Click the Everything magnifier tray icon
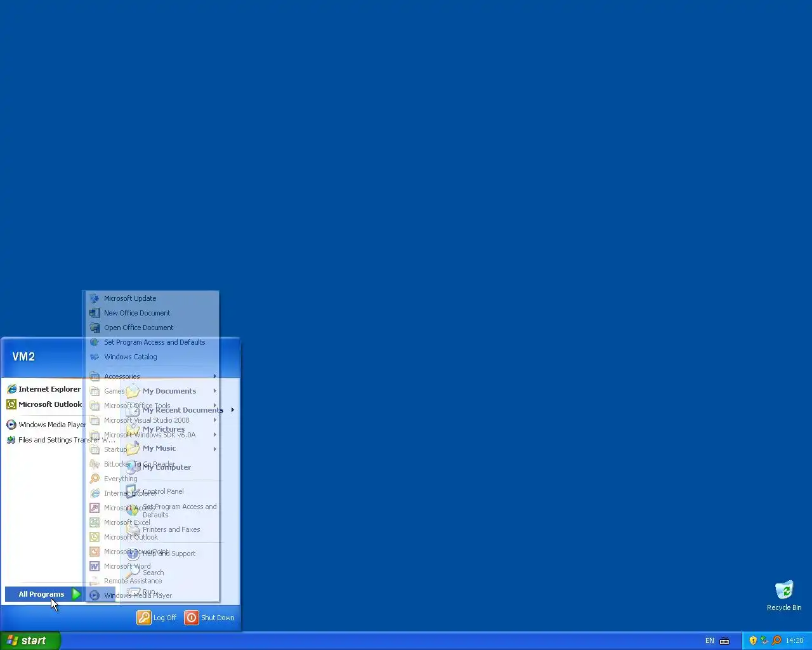 (x=776, y=640)
